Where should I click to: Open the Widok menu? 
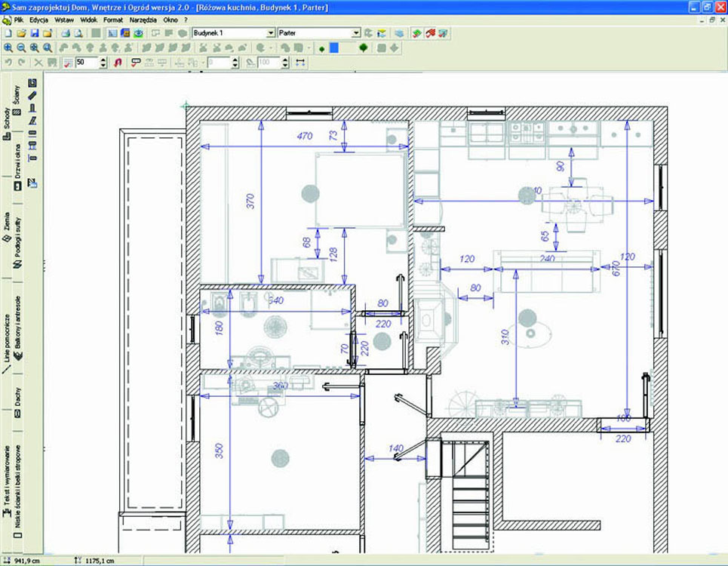point(88,20)
